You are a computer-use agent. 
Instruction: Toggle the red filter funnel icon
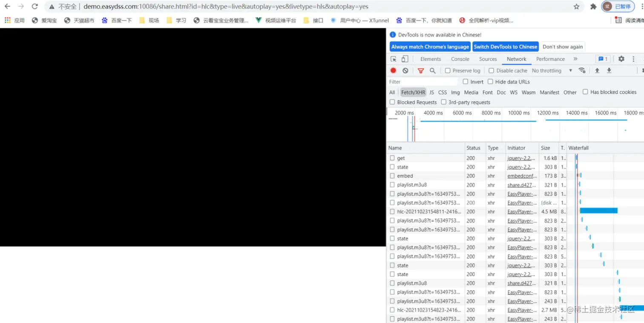421,70
